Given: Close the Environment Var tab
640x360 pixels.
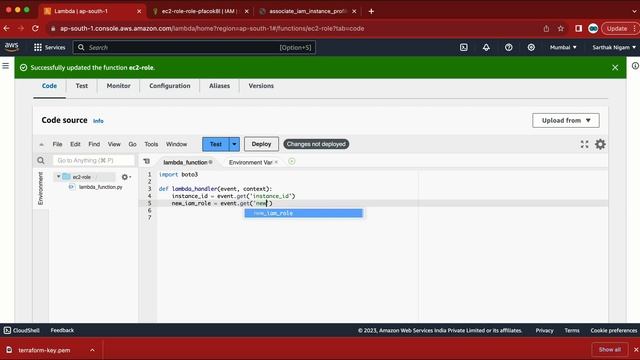Looking at the screenshot, I should (x=276, y=162).
